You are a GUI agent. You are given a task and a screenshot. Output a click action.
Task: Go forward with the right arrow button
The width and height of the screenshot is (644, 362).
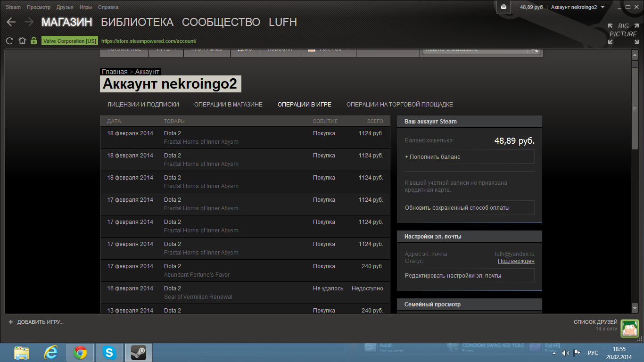[29, 22]
